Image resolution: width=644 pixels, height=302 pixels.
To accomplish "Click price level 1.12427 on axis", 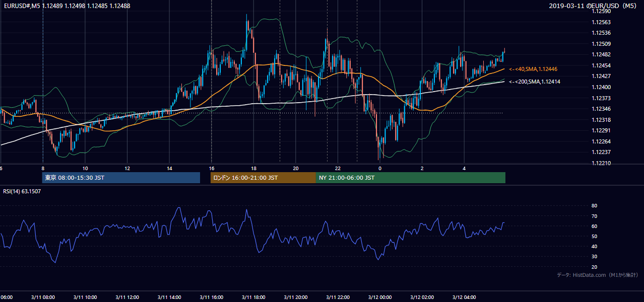I will 601,77.
